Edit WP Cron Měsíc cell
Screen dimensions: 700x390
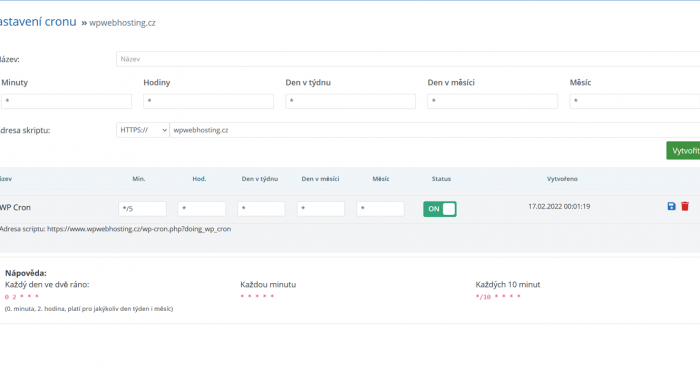(380, 208)
